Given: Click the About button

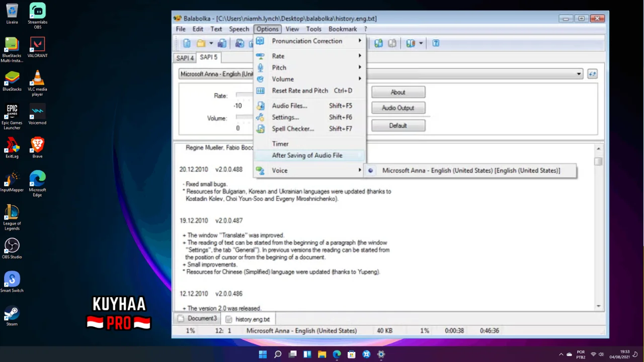Looking at the screenshot, I should pos(398,92).
